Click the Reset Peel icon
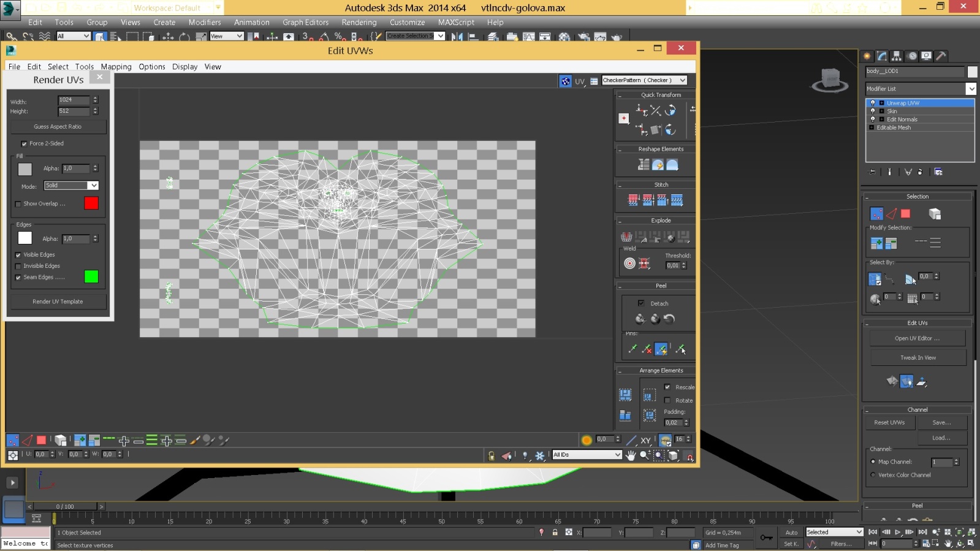 click(669, 319)
